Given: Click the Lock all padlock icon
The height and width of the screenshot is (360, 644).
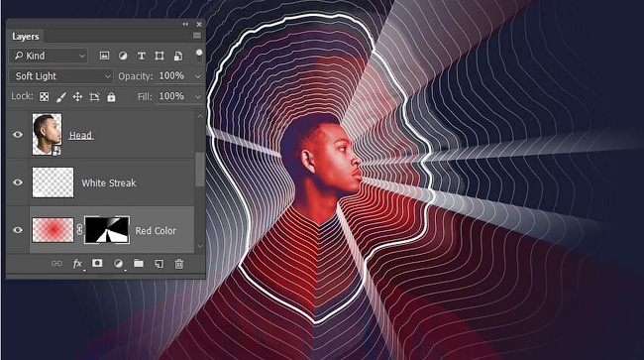Looking at the screenshot, I should point(111,97).
